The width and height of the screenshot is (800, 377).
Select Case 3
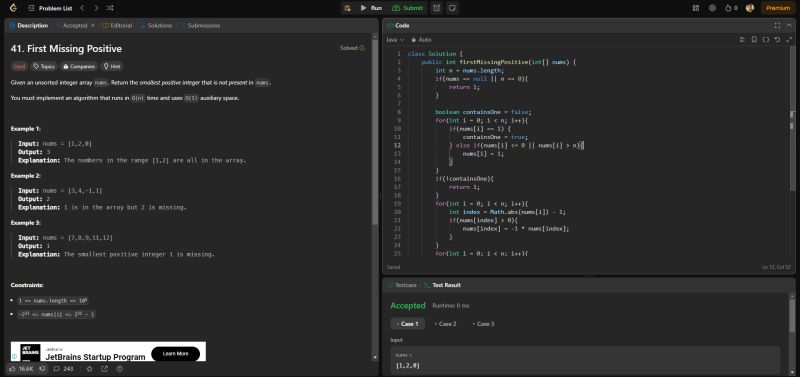483,324
